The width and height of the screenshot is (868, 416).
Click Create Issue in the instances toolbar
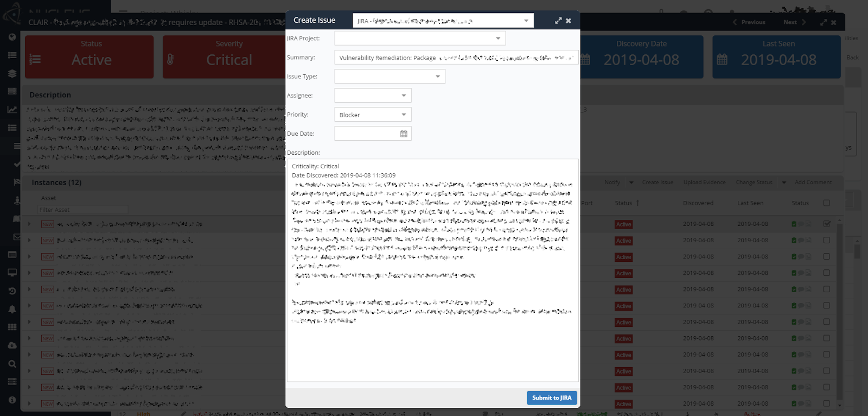tap(658, 182)
